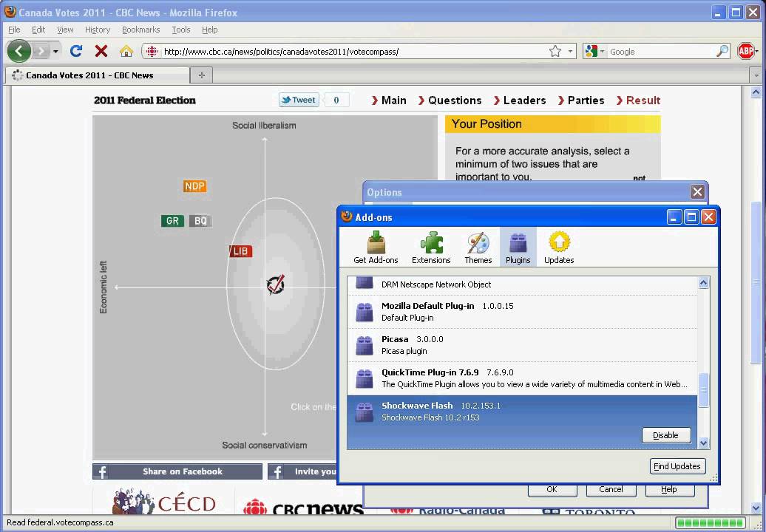Image resolution: width=766 pixels, height=532 pixels.
Task: Click the Tweet button
Action: [x=299, y=100]
